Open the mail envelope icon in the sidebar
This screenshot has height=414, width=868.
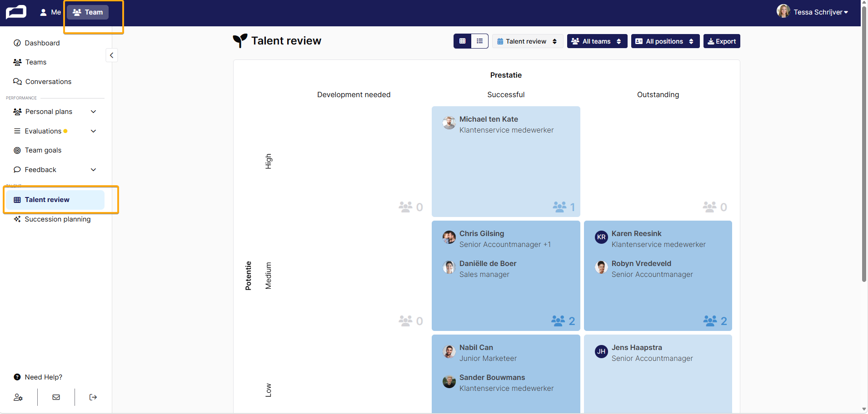[56, 397]
